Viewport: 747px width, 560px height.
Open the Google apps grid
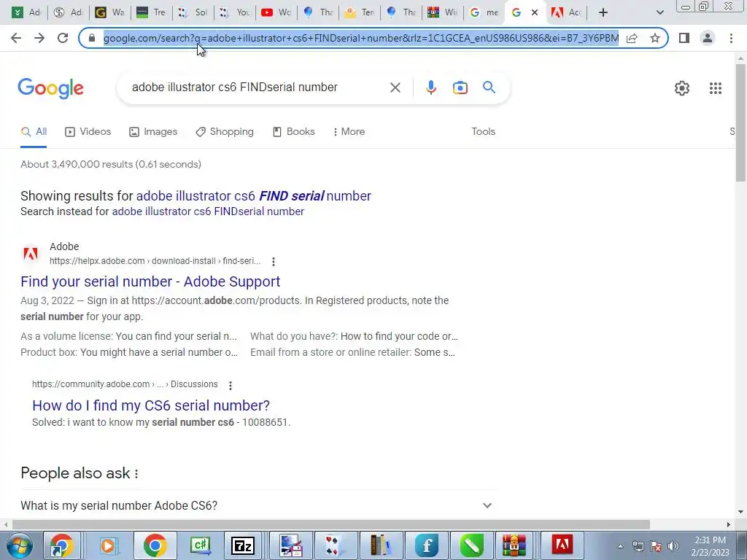click(x=715, y=88)
